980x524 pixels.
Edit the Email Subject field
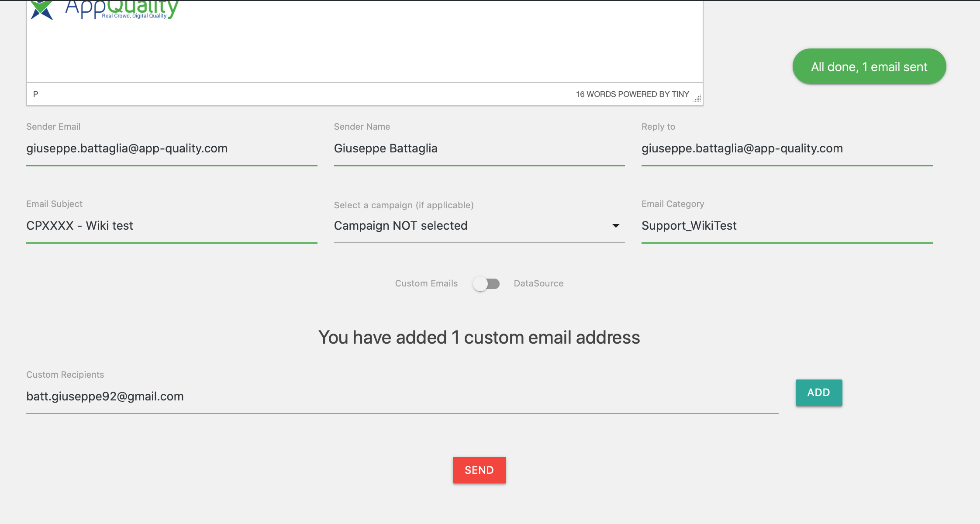coord(172,226)
